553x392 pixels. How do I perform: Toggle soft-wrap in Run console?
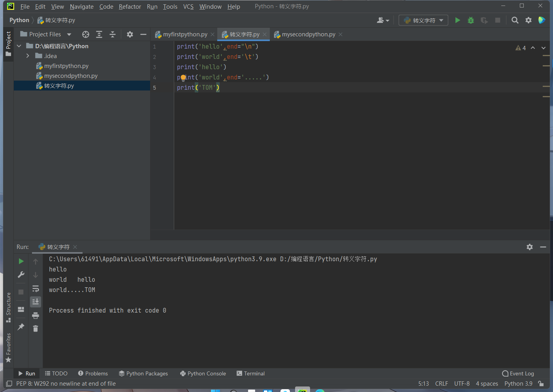click(x=36, y=288)
